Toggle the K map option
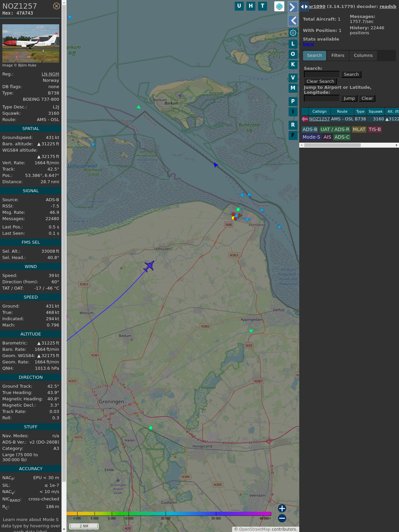 click(x=293, y=65)
